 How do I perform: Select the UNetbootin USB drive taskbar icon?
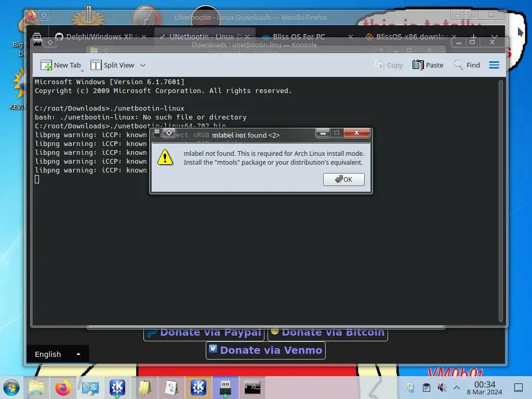click(x=225, y=388)
